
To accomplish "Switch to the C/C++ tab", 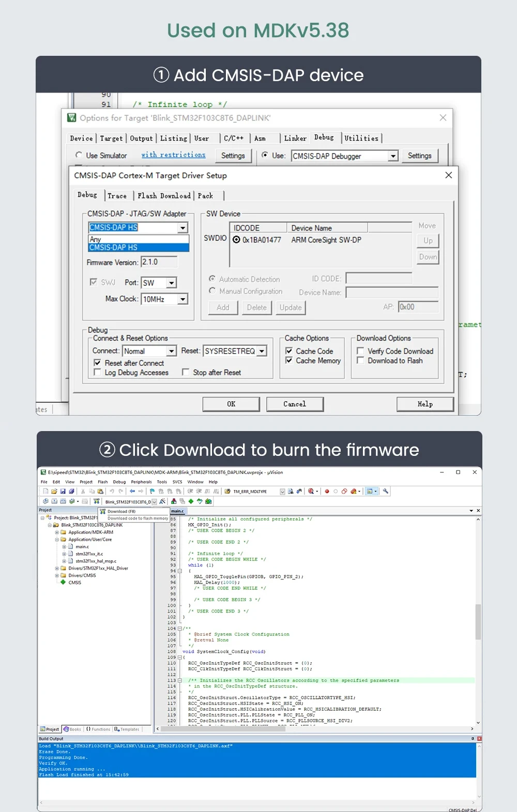I will pos(234,138).
